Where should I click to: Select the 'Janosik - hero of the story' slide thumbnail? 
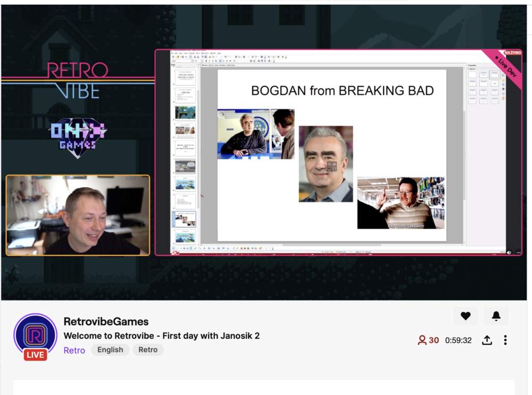click(x=185, y=148)
